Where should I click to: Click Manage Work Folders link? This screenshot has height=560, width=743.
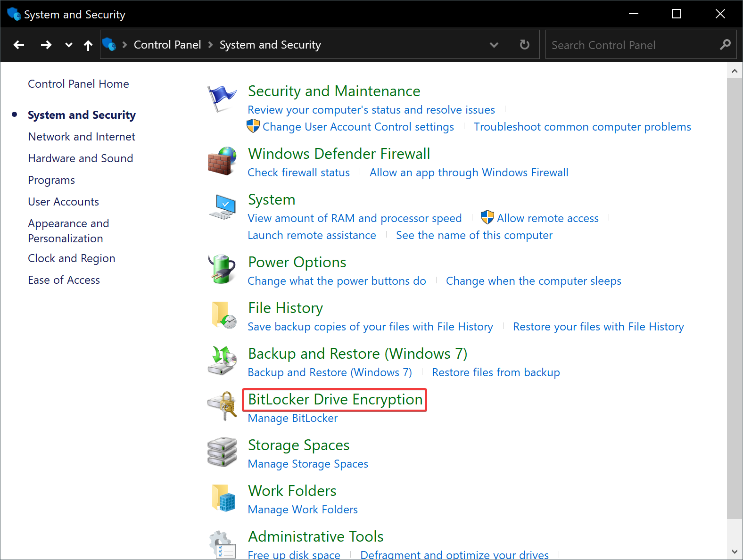(303, 510)
